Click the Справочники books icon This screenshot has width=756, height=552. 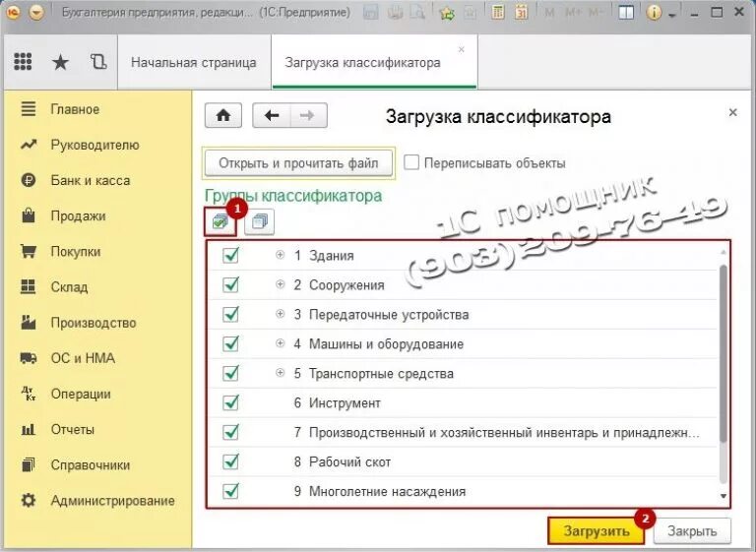tap(29, 464)
